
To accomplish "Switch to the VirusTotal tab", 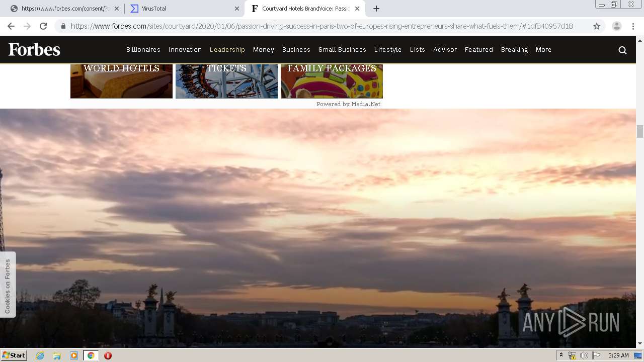I will tap(184, 9).
